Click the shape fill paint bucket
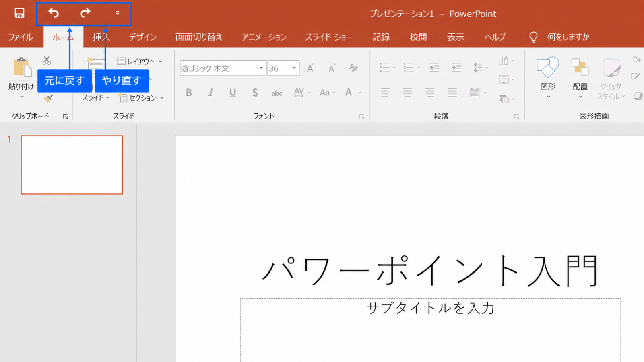The image size is (644, 362). pos(637,60)
